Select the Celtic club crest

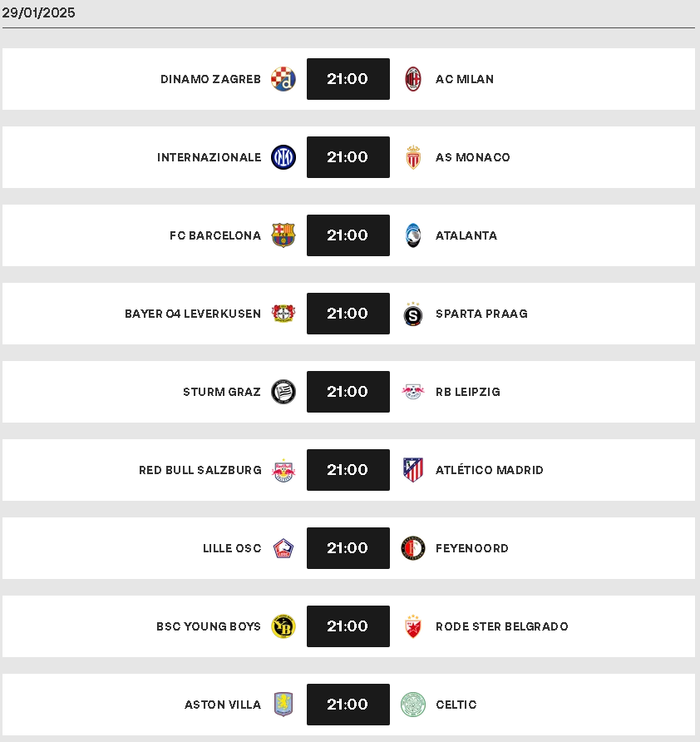(413, 704)
